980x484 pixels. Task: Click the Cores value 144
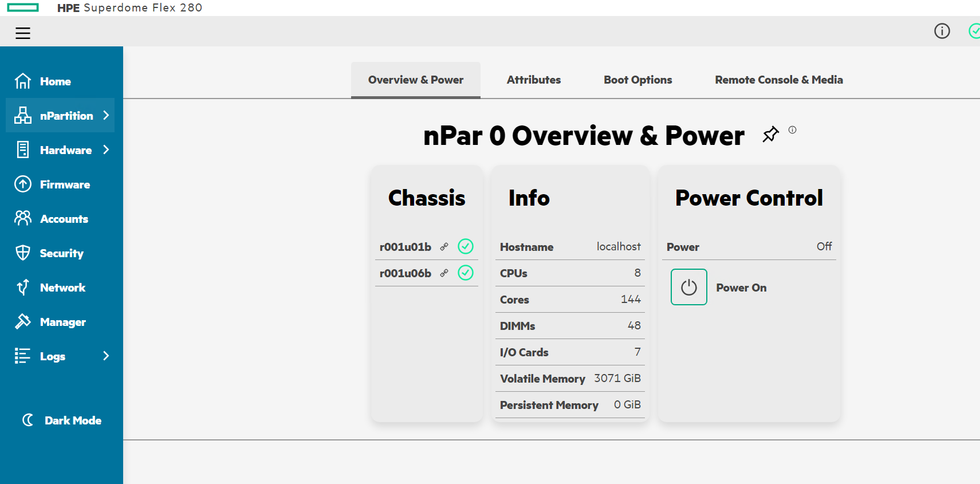[x=631, y=299]
